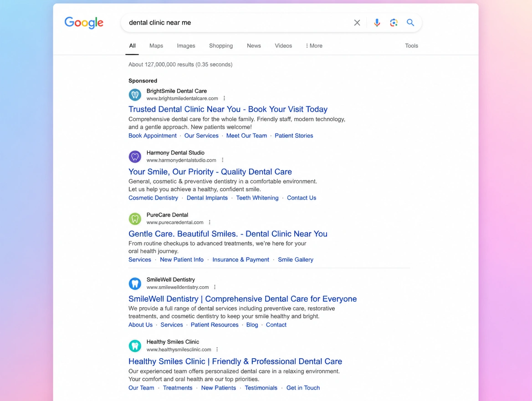Switch to the Shopping tab
The width and height of the screenshot is (532, 401).
221,46
